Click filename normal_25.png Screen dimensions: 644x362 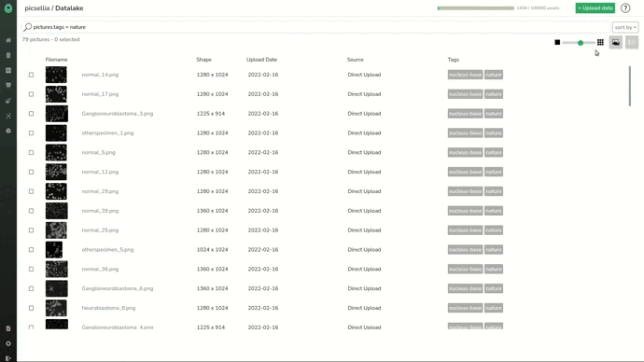[100, 230]
